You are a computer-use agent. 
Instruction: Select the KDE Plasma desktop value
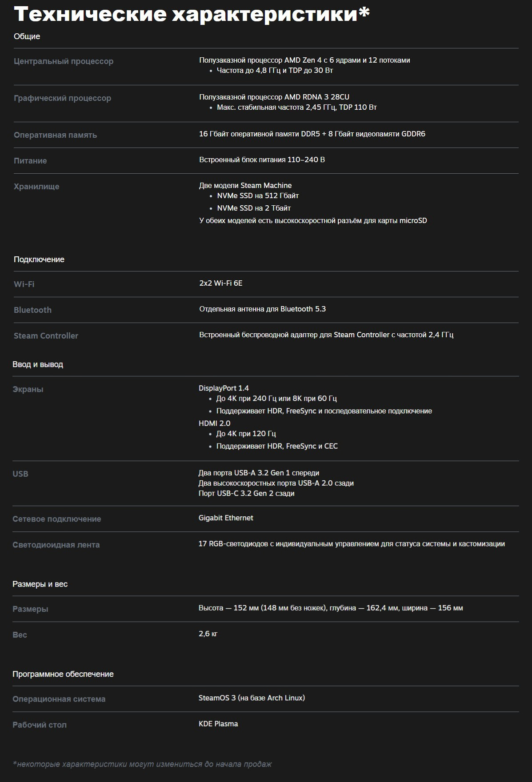click(218, 724)
